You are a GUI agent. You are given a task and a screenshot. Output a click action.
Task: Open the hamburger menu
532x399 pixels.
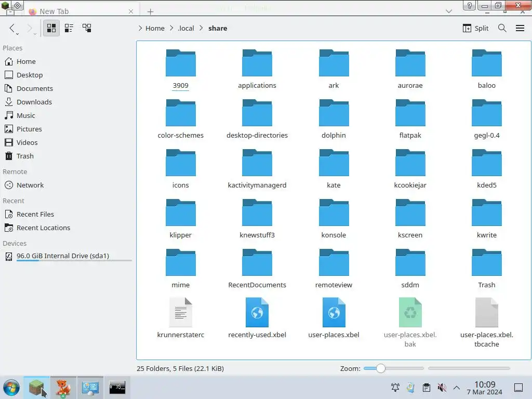(520, 28)
